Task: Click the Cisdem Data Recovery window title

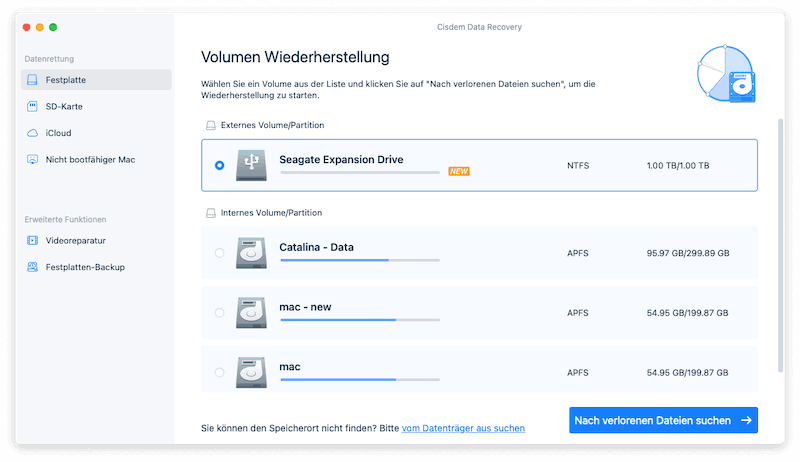Action: click(x=479, y=27)
